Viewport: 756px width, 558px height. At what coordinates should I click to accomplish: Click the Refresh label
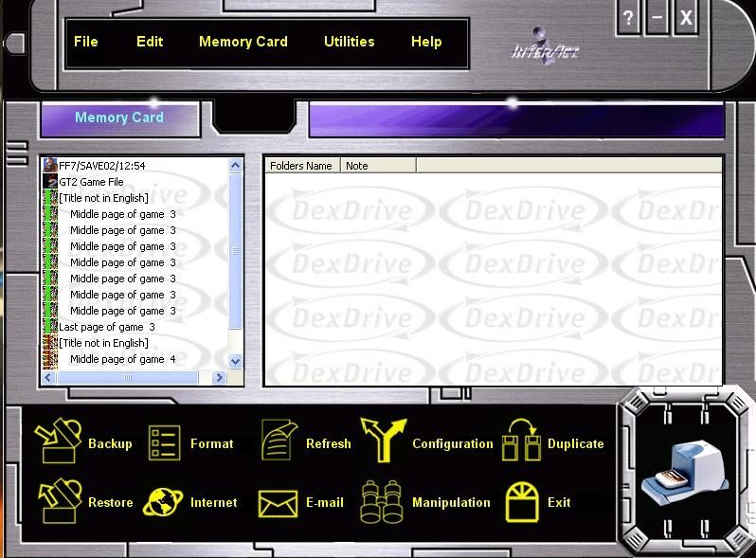[x=329, y=443]
